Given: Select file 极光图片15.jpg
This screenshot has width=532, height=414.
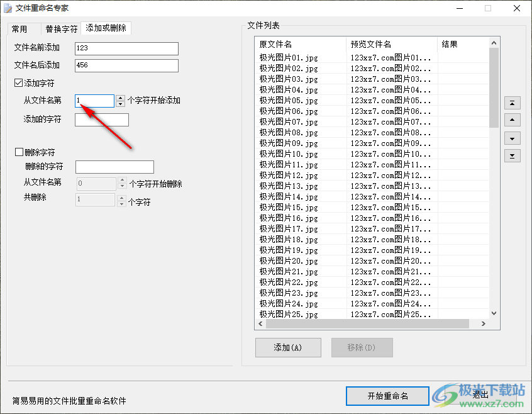Looking at the screenshot, I should (289, 208).
